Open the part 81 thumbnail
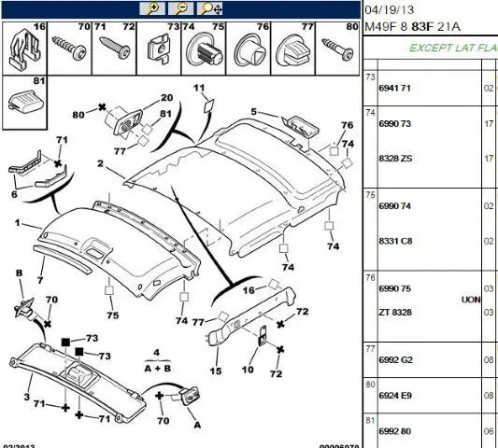The image size is (498, 448). (x=24, y=103)
